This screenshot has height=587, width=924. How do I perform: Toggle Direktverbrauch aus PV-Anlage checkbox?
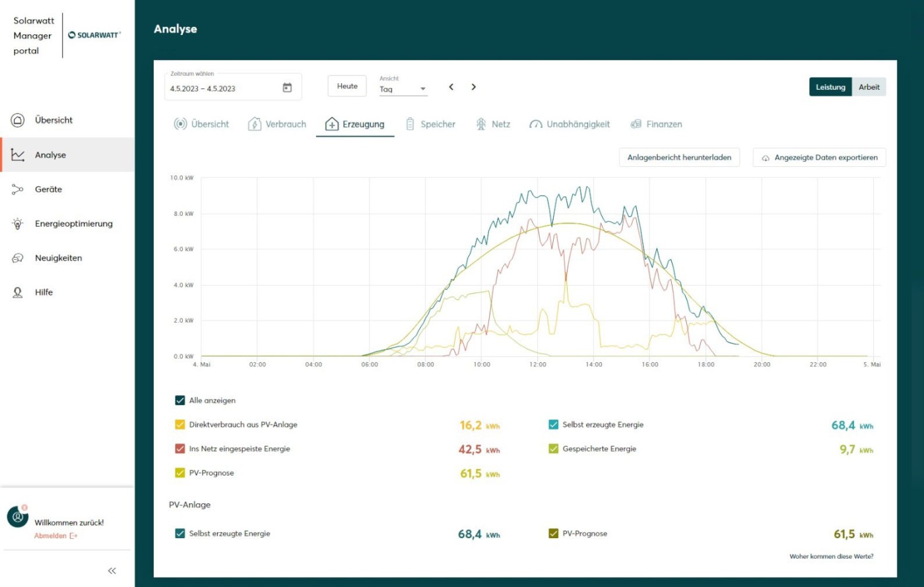[180, 425]
